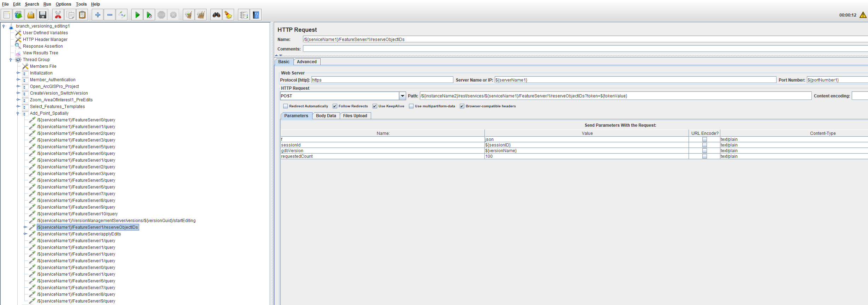The width and height of the screenshot is (868, 305).
Task: Select View Results Tree in the tree
Action: click(40, 53)
